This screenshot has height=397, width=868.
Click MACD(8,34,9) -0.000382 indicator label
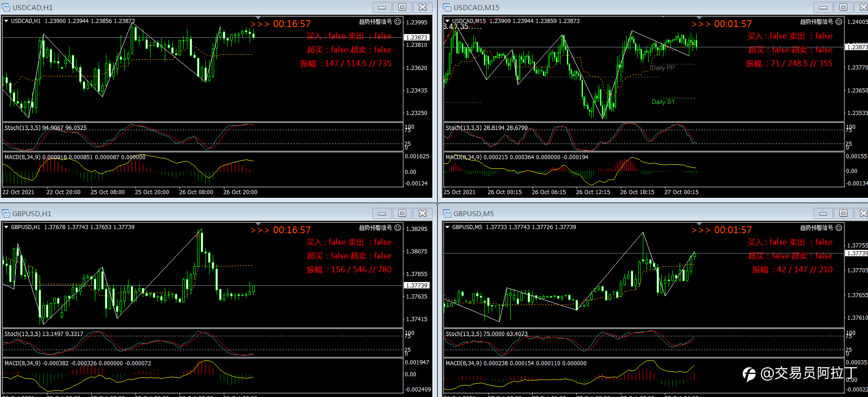(x=78, y=363)
